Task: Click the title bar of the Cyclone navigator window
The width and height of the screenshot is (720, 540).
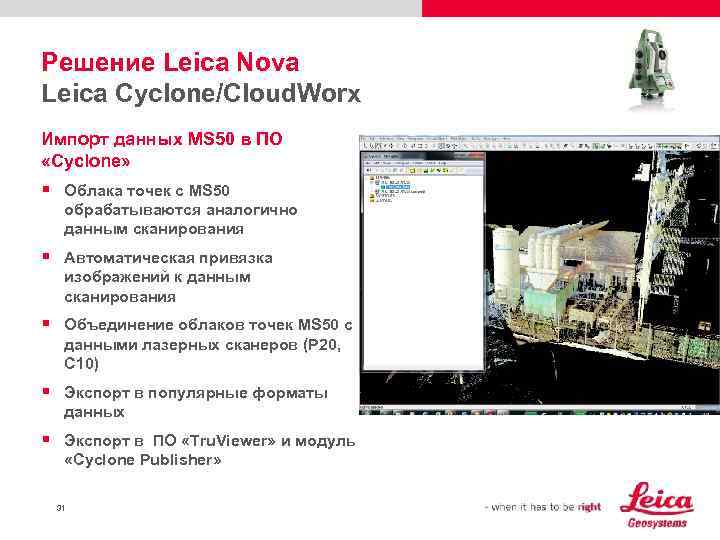Action: [x=423, y=156]
